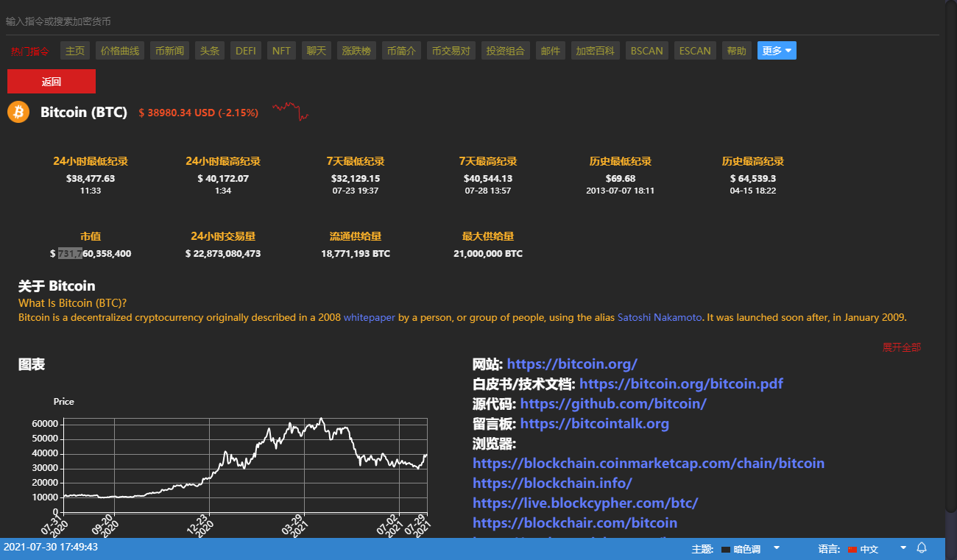957x560 pixels.
Task: Click the China flag language icon
Action: [852, 550]
